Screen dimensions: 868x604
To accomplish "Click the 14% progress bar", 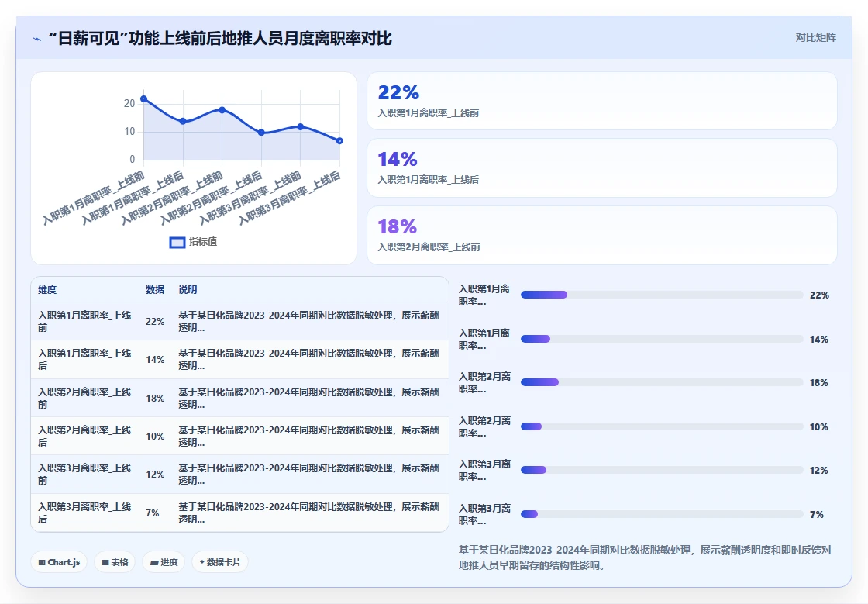I will click(x=662, y=339).
